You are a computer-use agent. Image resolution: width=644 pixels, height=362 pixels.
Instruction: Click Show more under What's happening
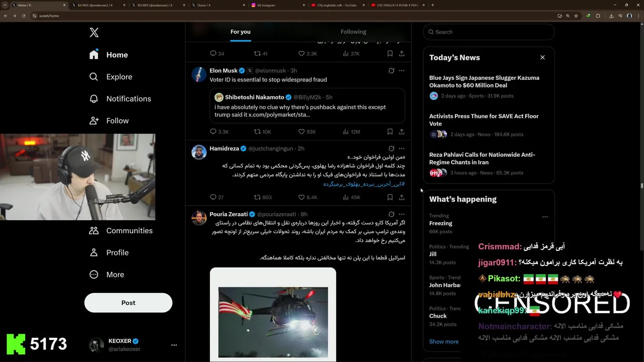click(x=444, y=341)
